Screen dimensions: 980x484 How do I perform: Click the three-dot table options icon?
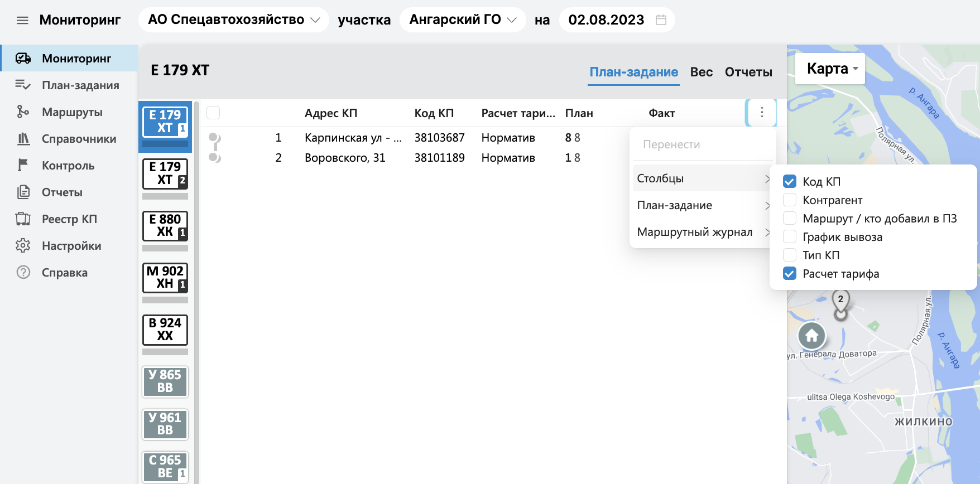[x=761, y=113]
